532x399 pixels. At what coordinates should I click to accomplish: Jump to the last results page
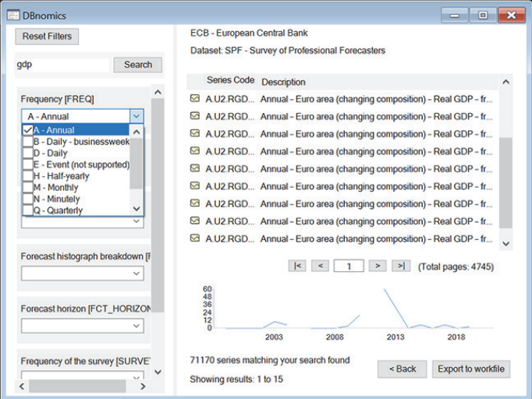[x=401, y=266]
